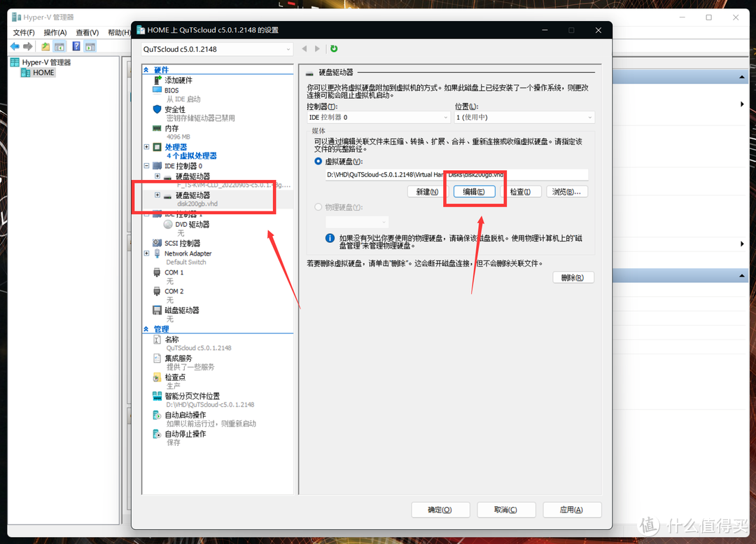756x544 pixels.
Task: Click the up-folder icon in Hyper-V toolbar
Action: [45, 46]
